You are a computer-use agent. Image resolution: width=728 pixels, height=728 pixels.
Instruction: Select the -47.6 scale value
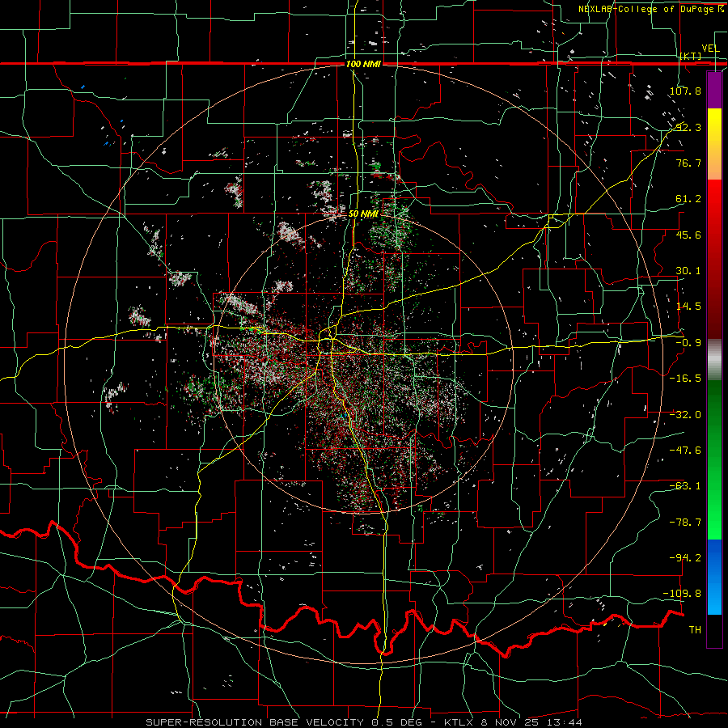pos(685,451)
